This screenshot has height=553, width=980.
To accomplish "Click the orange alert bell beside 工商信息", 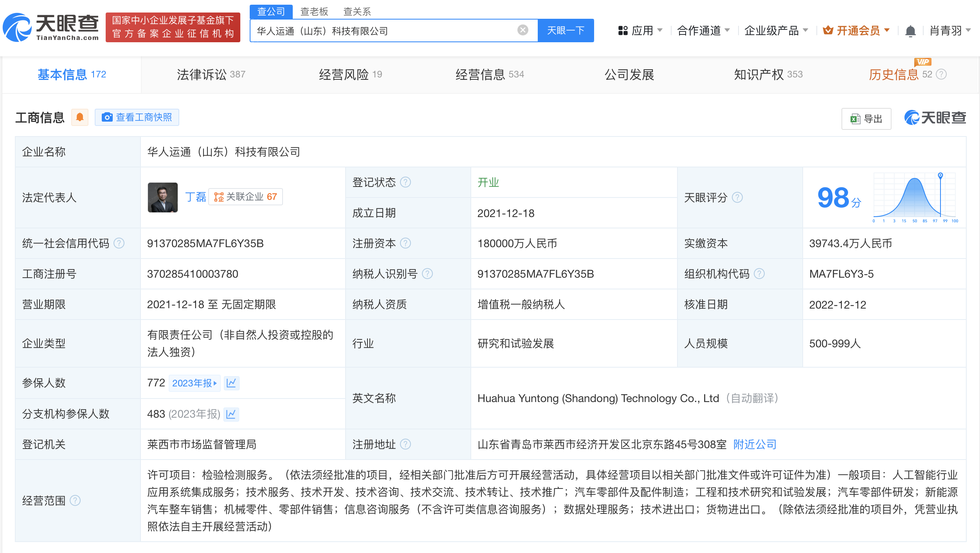I will 80,117.
